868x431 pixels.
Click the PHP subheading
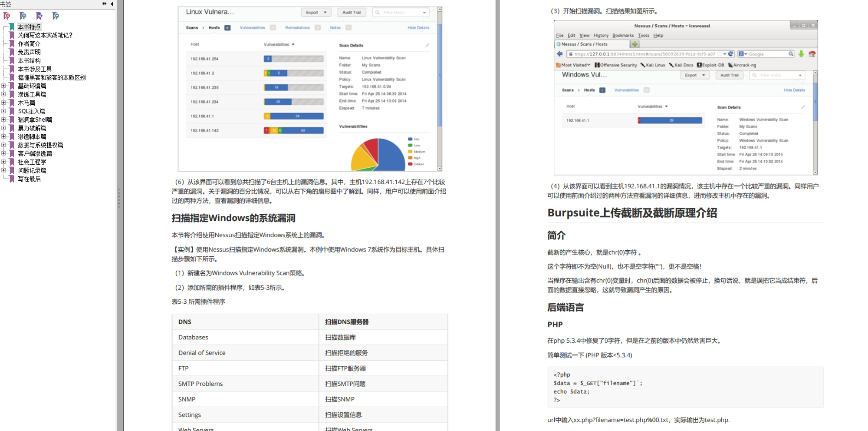(x=555, y=325)
